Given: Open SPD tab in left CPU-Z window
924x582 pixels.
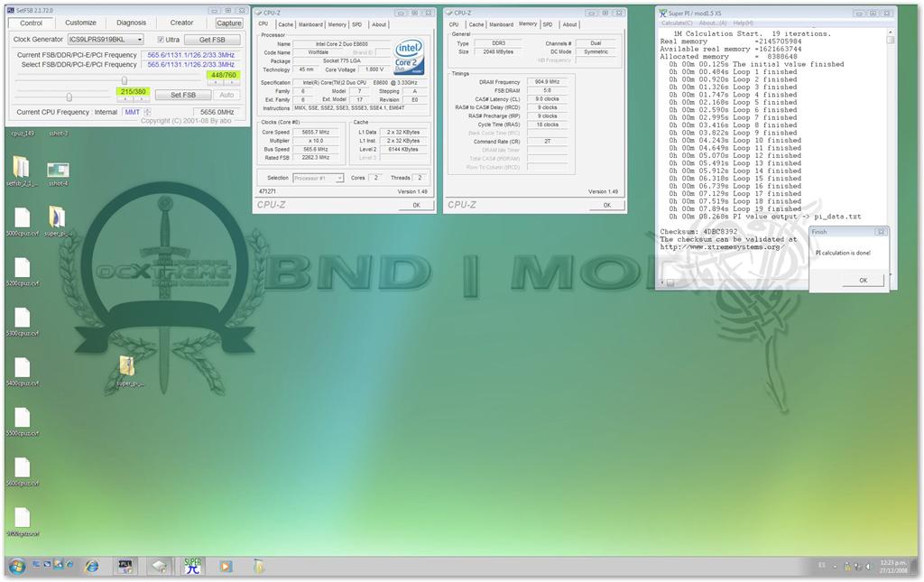Looking at the screenshot, I should [357, 24].
